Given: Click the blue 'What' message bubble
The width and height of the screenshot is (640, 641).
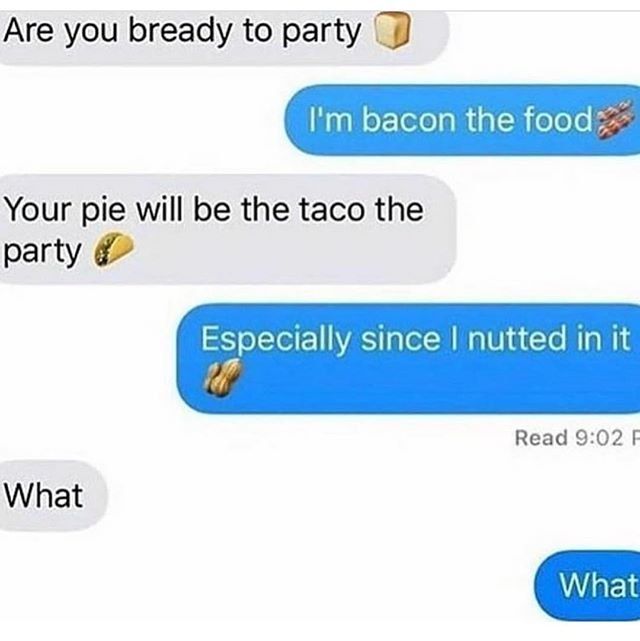Looking at the screenshot, I should pos(587,585).
